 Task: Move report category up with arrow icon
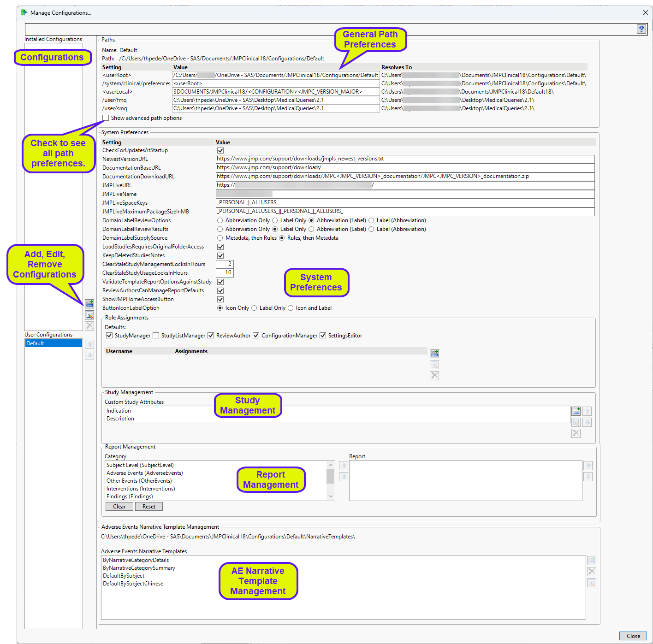[x=344, y=466]
